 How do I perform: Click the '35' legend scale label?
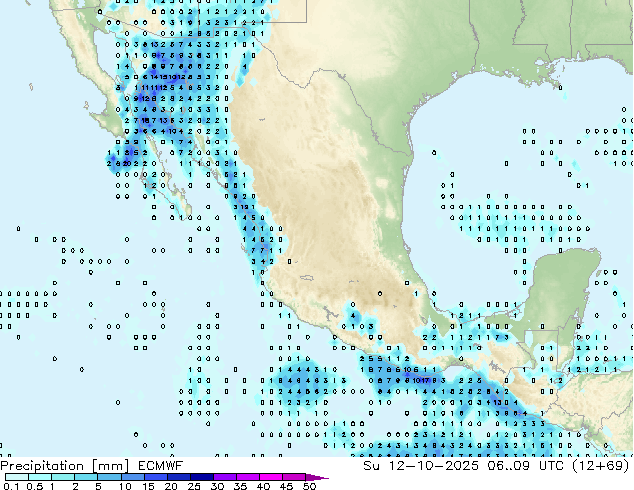pyautogui.click(x=241, y=486)
